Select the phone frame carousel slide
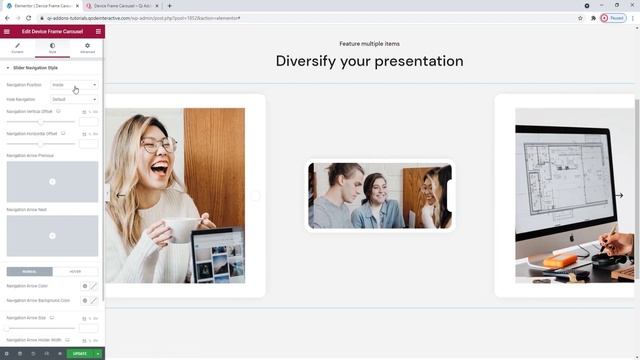640x360 pixels. point(380,196)
